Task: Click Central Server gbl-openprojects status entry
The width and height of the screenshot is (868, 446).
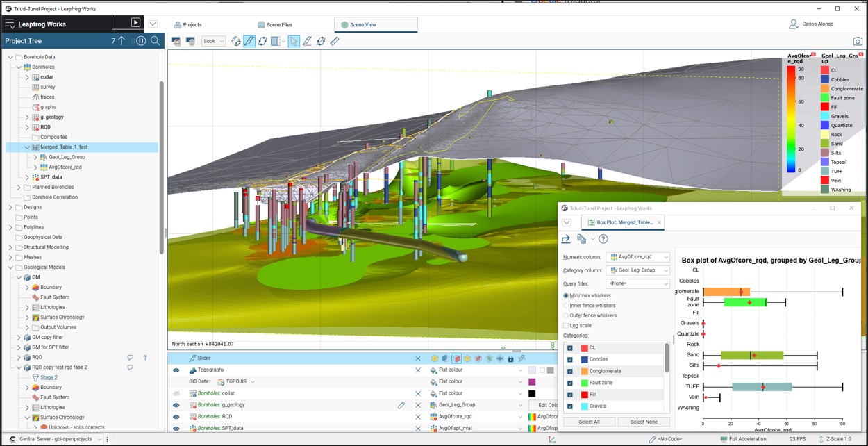Action: [x=55, y=439]
